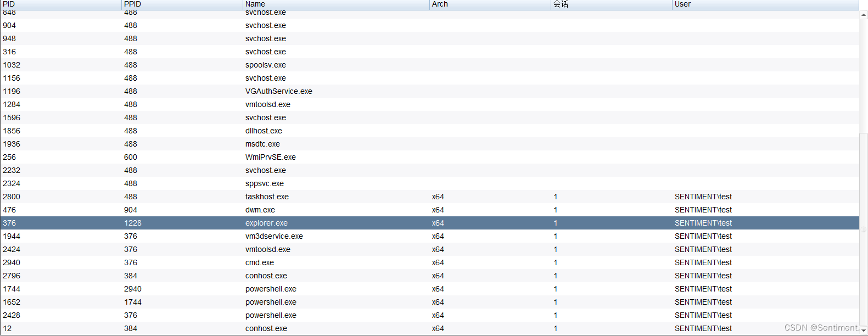Select the conhost.exe row with PID 2796
868x336 pixels.
point(429,276)
